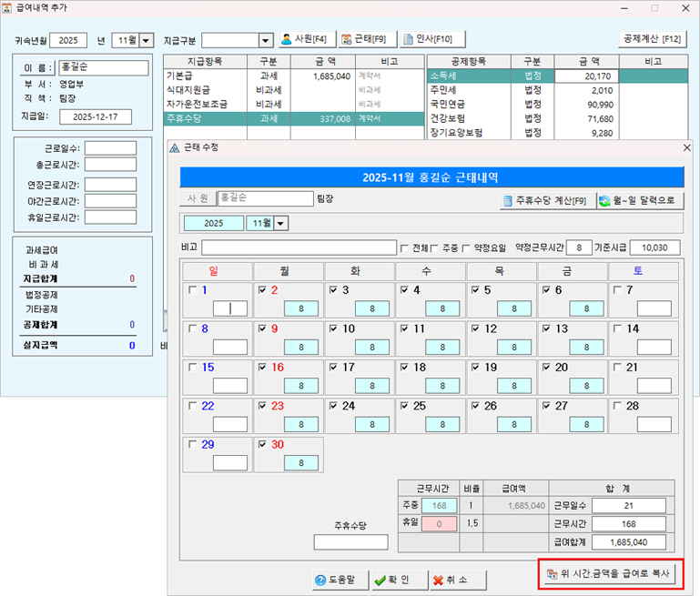Select the 주민세 deduction row
The height and width of the screenshot is (596, 700).
557,90
